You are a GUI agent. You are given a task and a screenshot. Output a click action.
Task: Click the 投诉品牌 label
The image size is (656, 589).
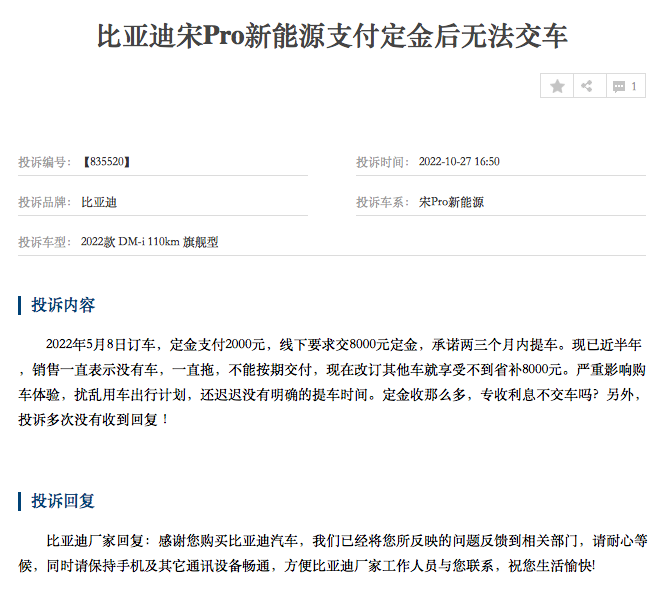44,202
